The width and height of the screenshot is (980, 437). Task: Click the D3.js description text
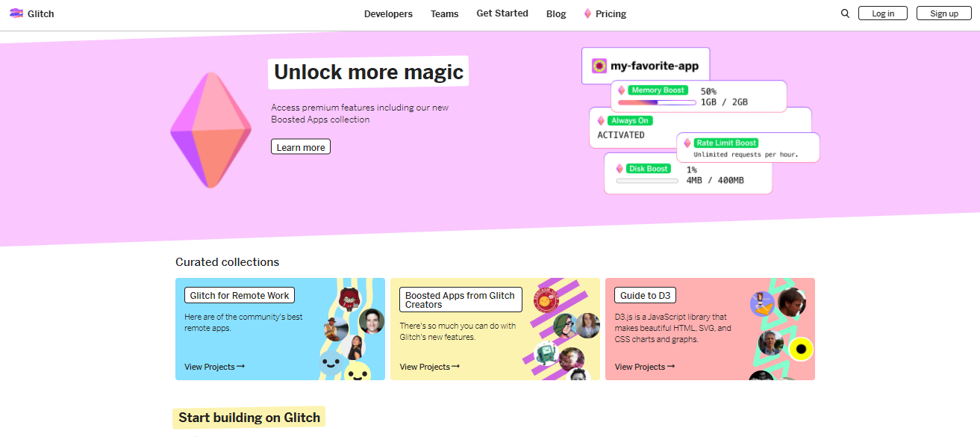tap(673, 328)
